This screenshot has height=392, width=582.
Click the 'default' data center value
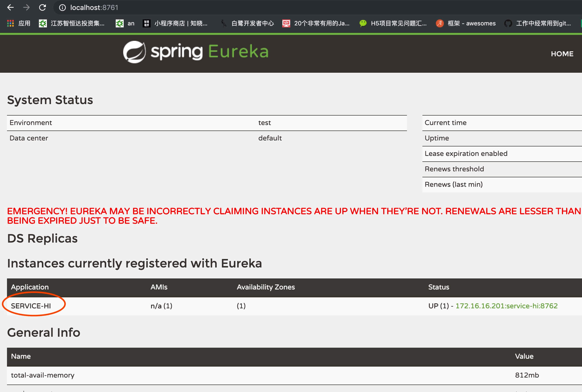(270, 138)
